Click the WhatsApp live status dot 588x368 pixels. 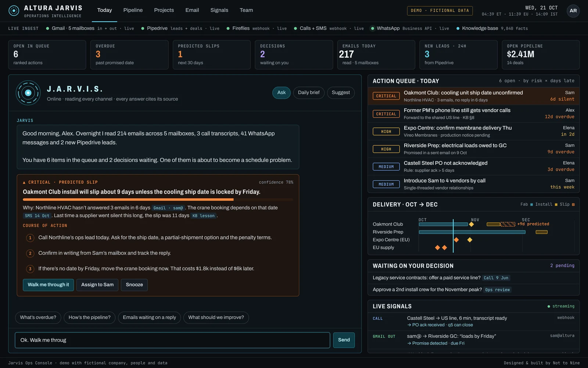pyautogui.click(x=373, y=28)
